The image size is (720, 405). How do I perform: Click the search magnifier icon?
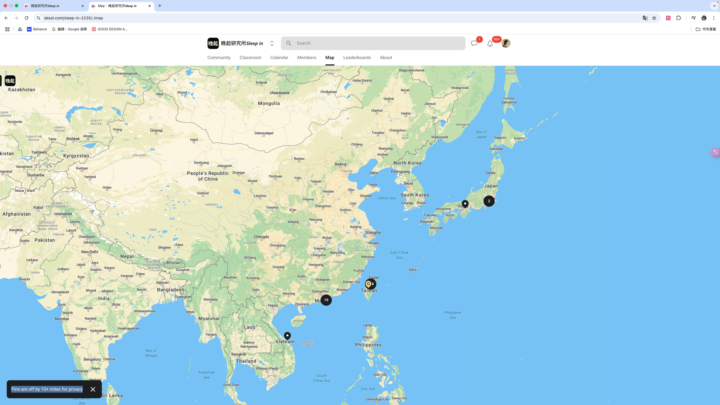288,43
